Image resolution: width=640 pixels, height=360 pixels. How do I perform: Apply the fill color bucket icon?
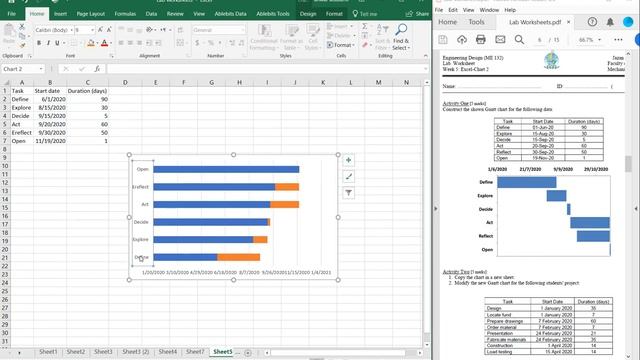tap(91, 43)
